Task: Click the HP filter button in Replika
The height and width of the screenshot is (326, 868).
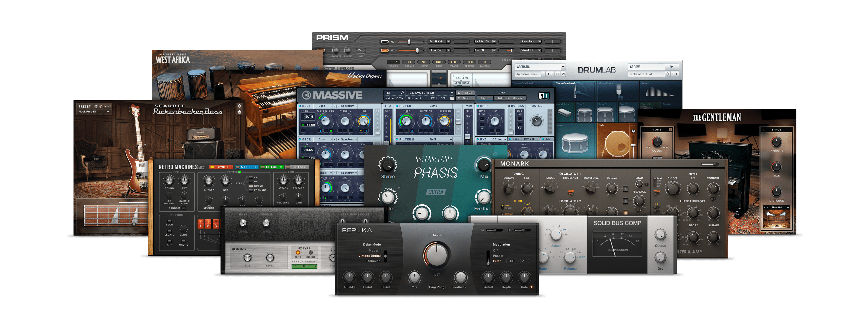Action: coord(512,261)
